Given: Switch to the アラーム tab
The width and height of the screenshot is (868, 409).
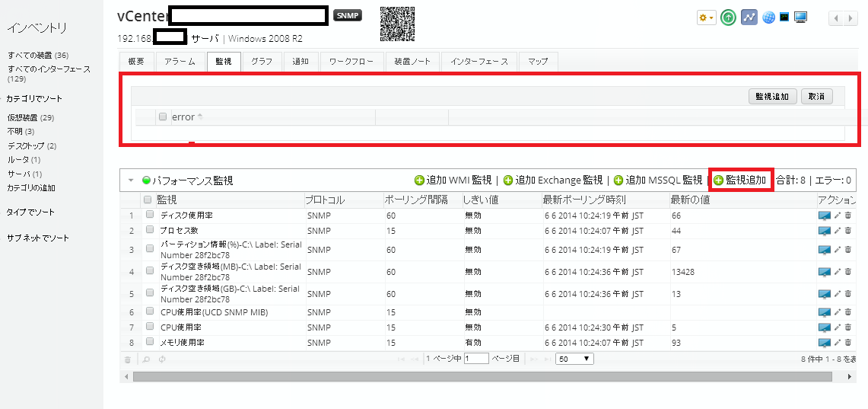Looking at the screenshot, I should [x=180, y=62].
